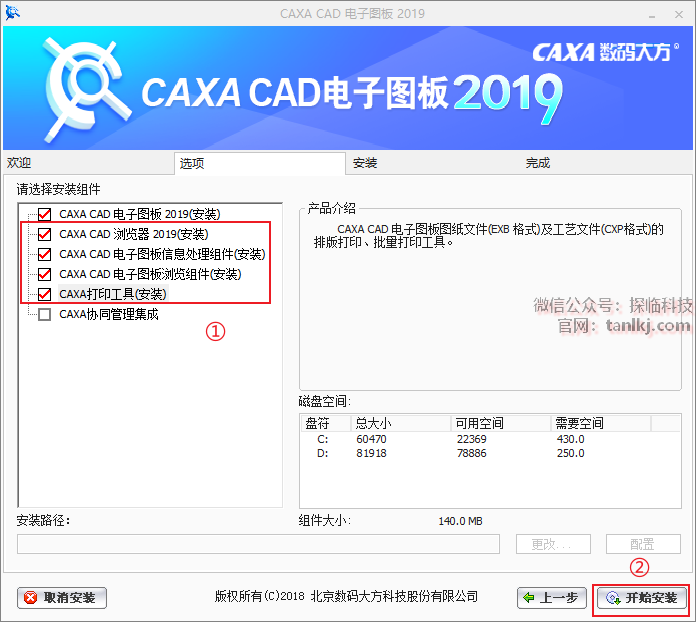The height and width of the screenshot is (622, 696).
Task: Select CAXA协同管理集成 row label
Action: click(109, 315)
